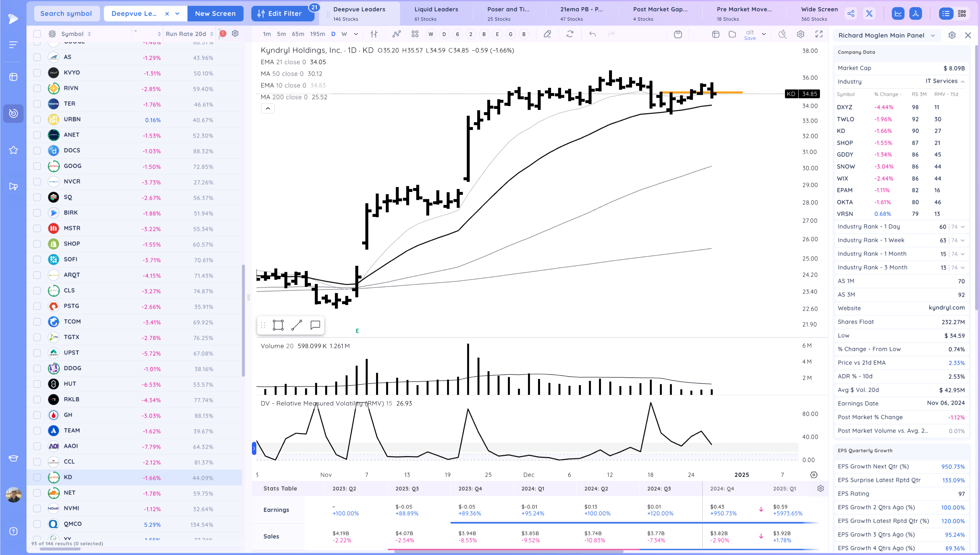Image resolution: width=980 pixels, height=555 pixels.
Task: Click the X share icon
Action: 869,14
